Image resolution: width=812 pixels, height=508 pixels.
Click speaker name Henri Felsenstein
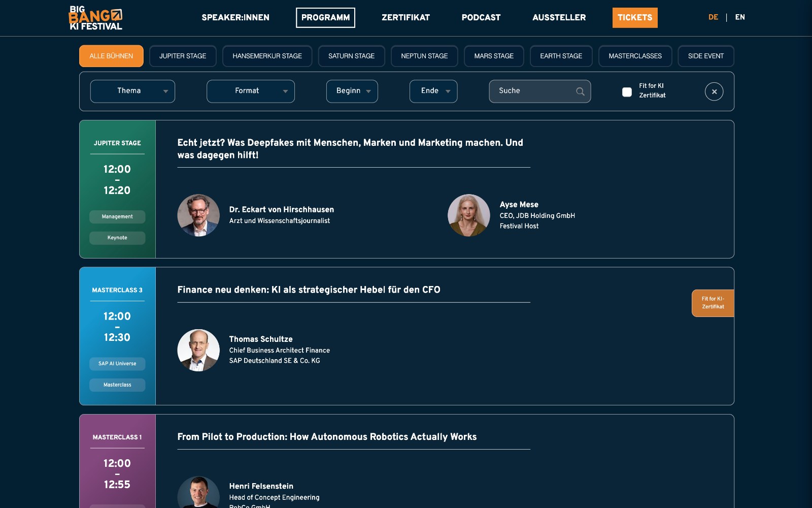pyautogui.click(x=261, y=486)
